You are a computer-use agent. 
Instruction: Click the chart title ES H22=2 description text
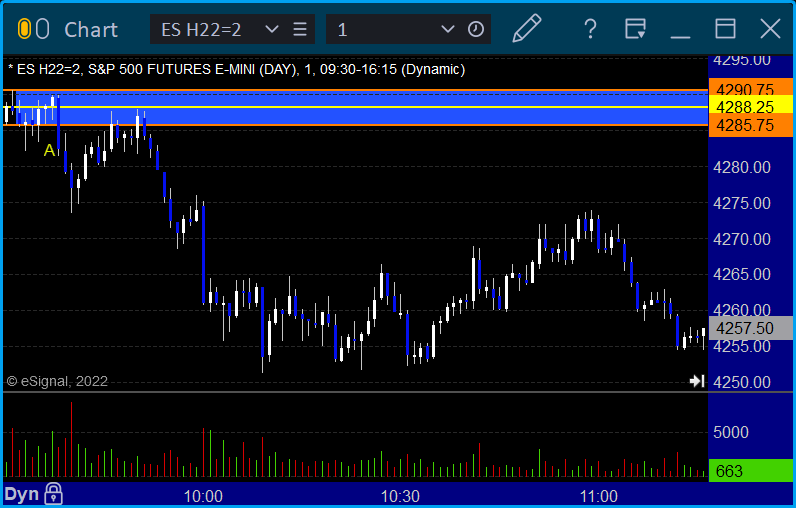click(237, 69)
